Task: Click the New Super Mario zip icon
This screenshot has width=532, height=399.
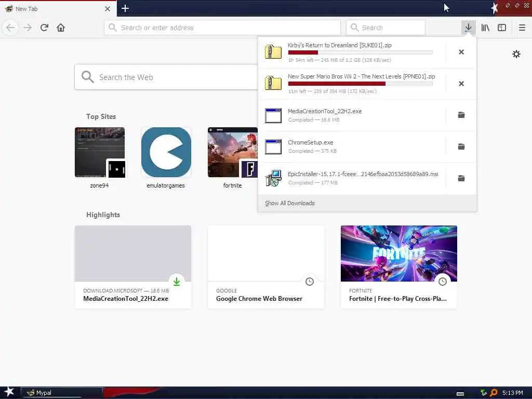Action: pyautogui.click(x=273, y=84)
